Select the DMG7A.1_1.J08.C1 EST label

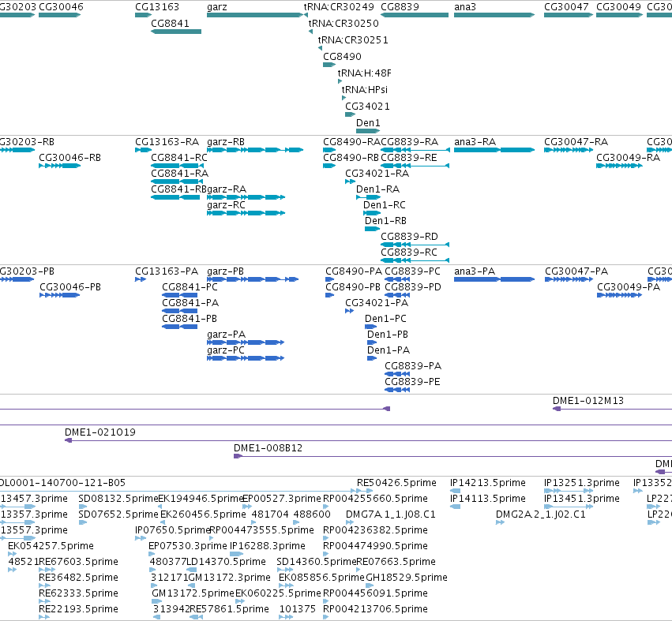click(390, 514)
